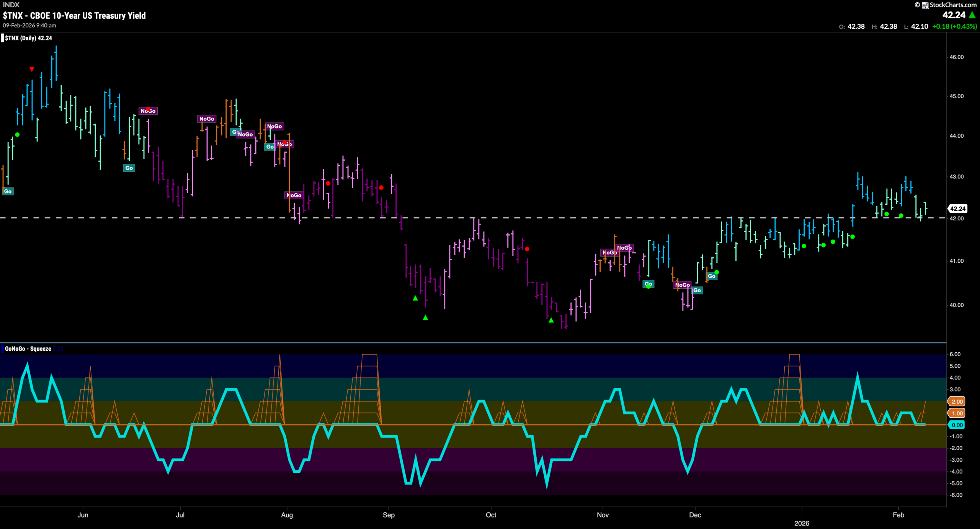Click the chart title $TNX - CBOE 10-Year US Treasury Yield
980x529 pixels.
pyautogui.click(x=74, y=16)
